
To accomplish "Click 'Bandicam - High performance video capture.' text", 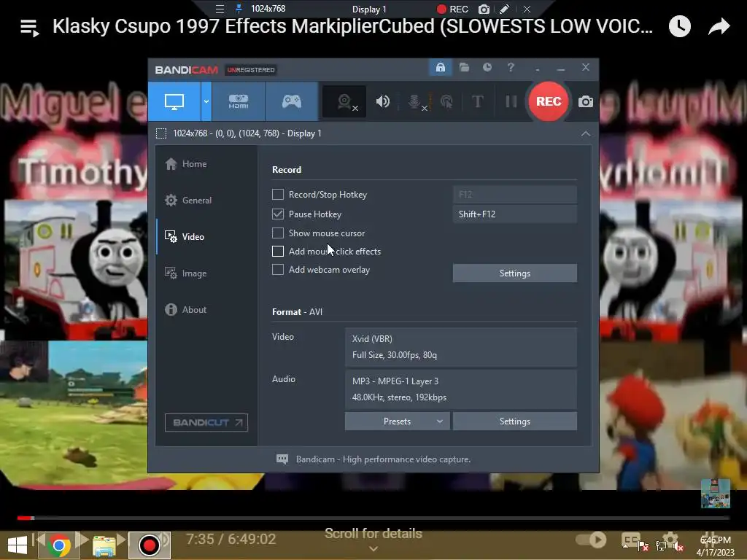I will click(x=383, y=459).
